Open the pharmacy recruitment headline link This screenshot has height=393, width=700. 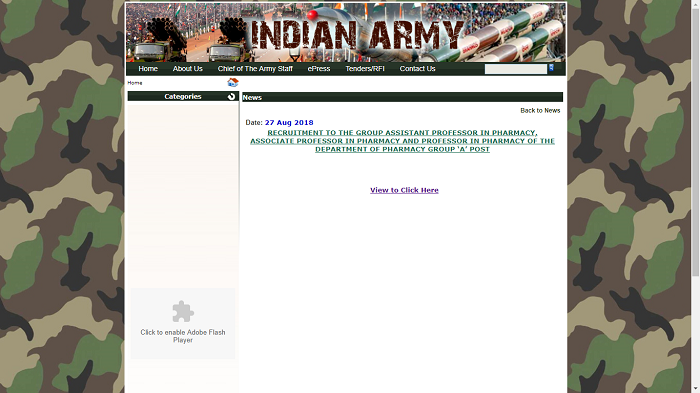402,141
